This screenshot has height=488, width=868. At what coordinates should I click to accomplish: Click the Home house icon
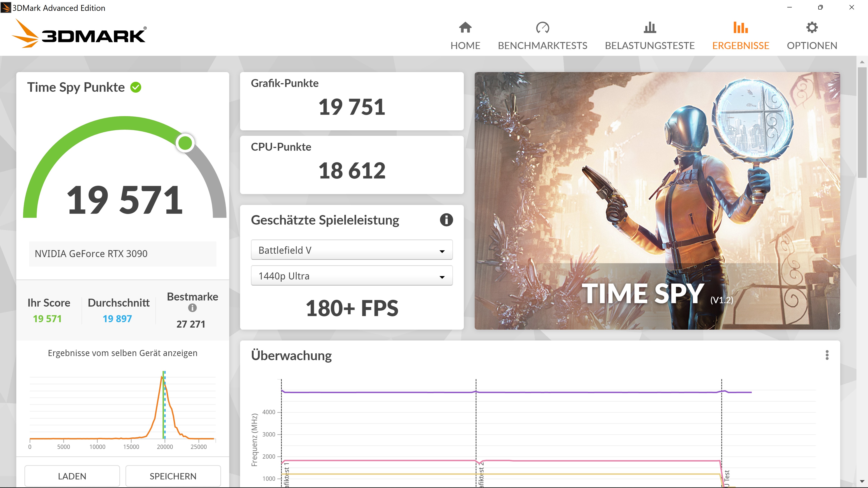pos(465,28)
